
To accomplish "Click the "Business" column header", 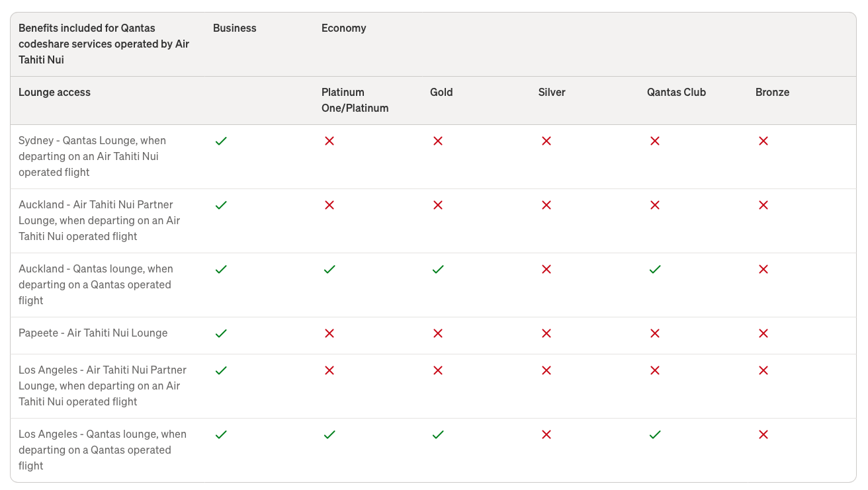I will tap(235, 28).
